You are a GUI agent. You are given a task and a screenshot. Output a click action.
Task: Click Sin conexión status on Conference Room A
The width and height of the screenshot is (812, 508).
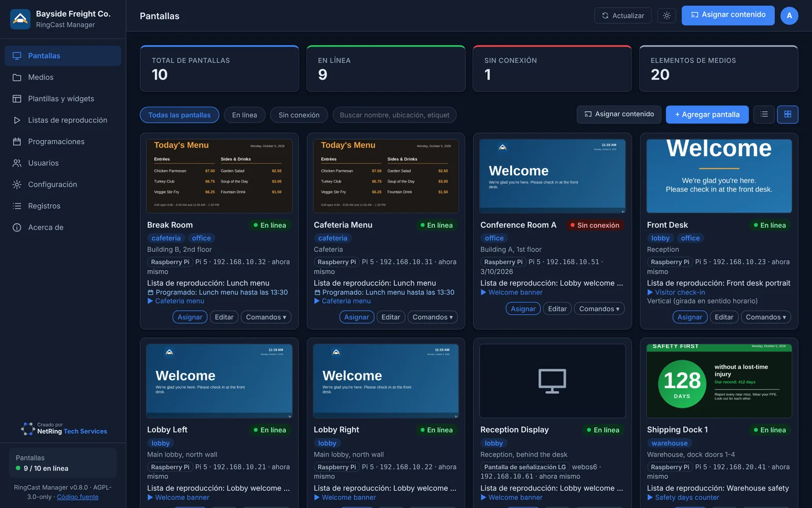[594, 225]
